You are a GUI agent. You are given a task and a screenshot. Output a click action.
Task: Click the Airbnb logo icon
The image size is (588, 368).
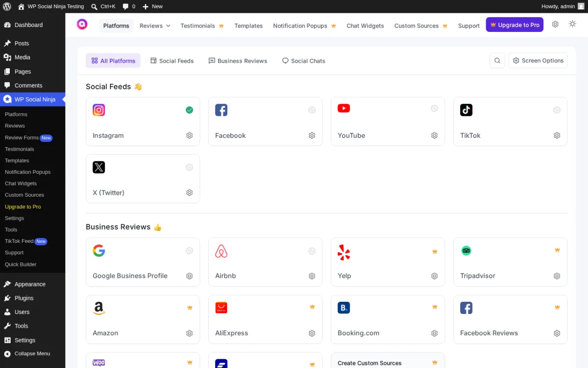[221, 251]
